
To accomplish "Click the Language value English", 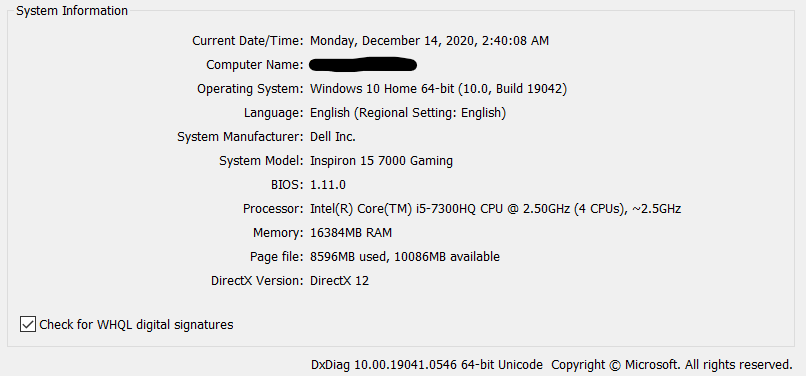I will (408, 113).
